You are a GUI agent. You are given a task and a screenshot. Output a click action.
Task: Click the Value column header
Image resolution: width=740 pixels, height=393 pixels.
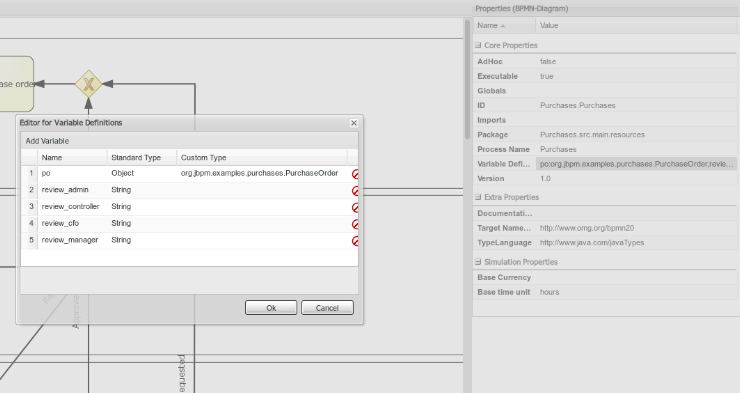coord(636,25)
